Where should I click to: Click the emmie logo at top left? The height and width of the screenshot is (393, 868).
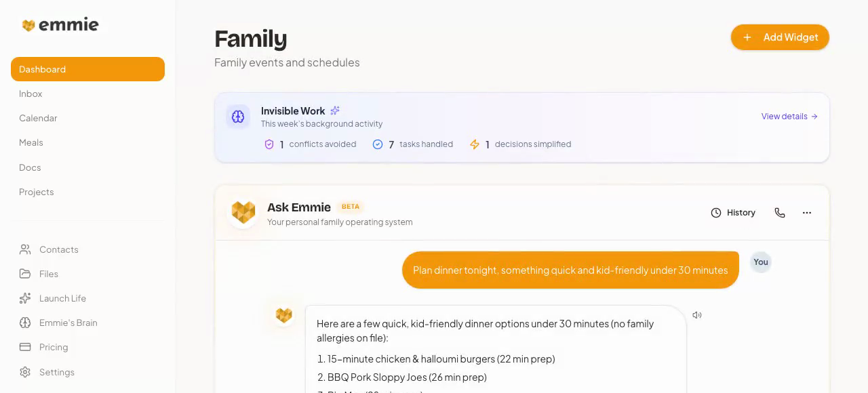click(60, 24)
